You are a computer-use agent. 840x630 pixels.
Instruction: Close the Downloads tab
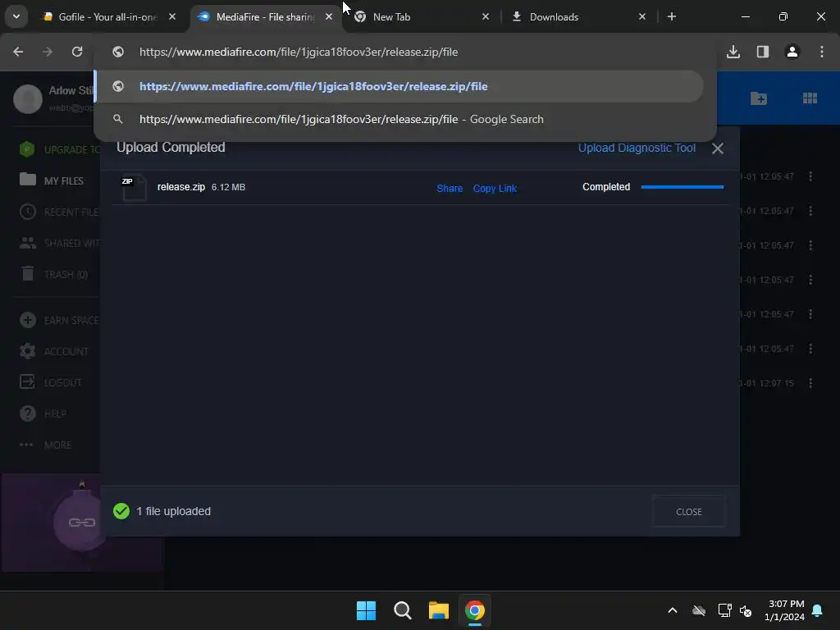click(x=642, y=17)
